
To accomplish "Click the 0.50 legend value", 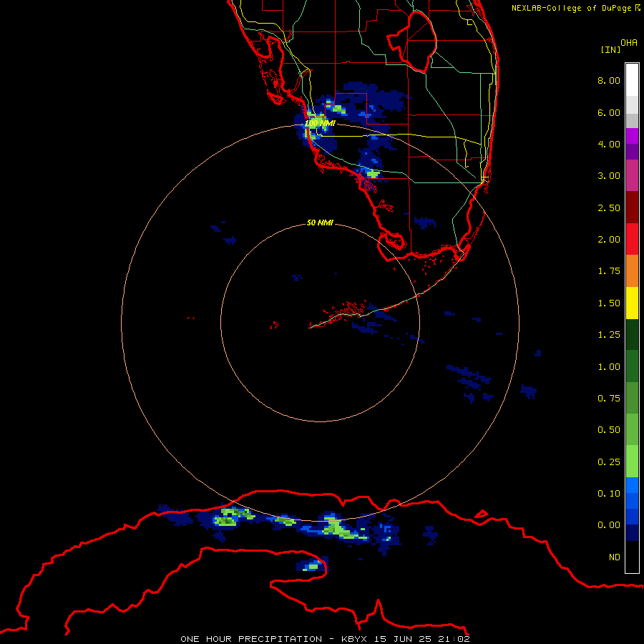I will (609, 430).
